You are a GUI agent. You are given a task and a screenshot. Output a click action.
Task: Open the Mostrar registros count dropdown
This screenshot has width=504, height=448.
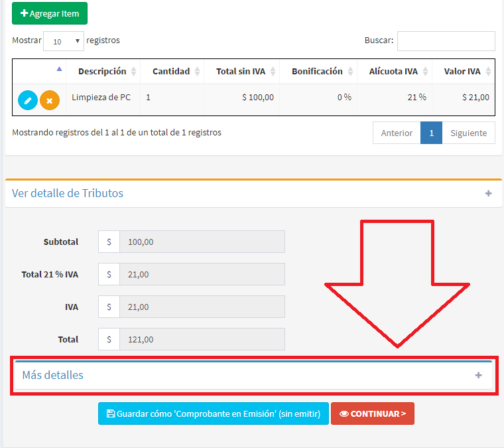[64, 41]
